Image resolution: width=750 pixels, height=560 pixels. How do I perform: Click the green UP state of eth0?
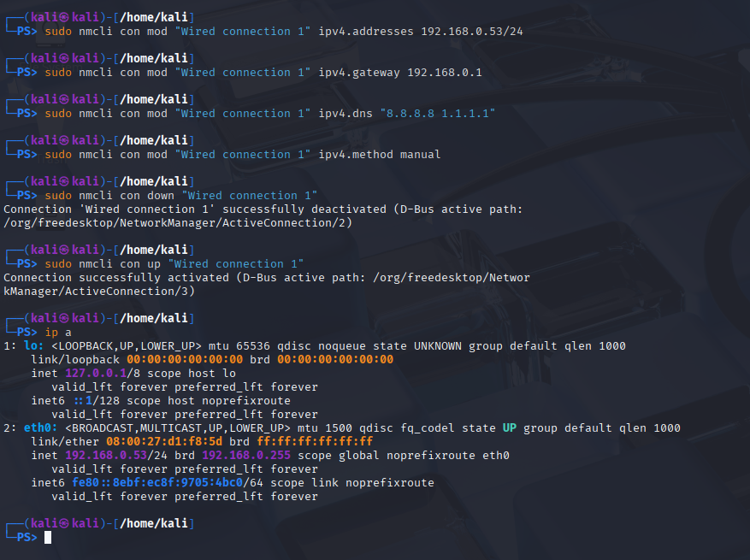coord(509,428)
